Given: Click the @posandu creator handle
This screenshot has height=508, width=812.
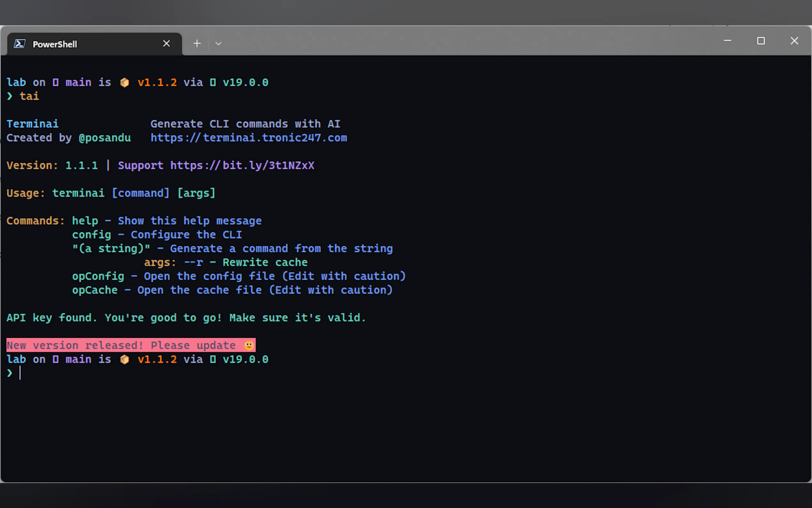Looking at the screenshot, I should coord(105,138).
